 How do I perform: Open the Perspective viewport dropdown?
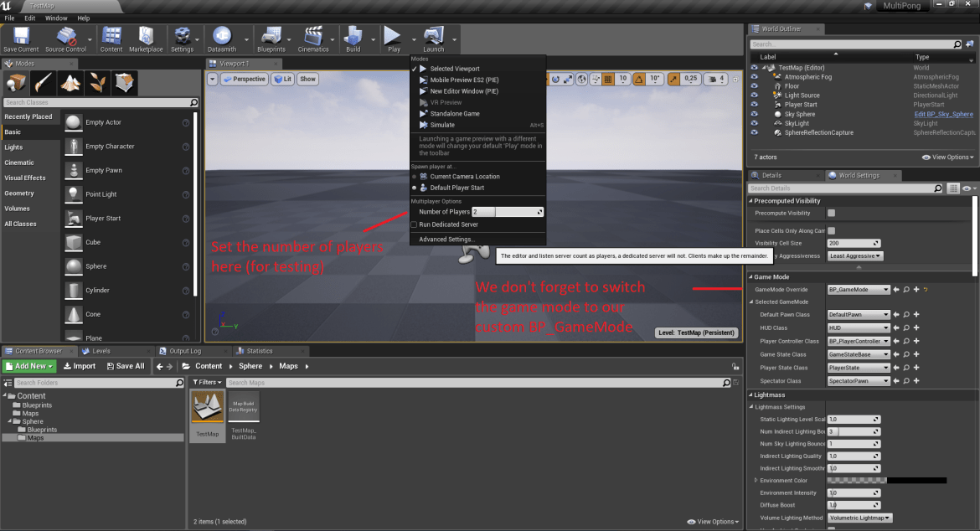pyautogui.click(x=243, y=78)
